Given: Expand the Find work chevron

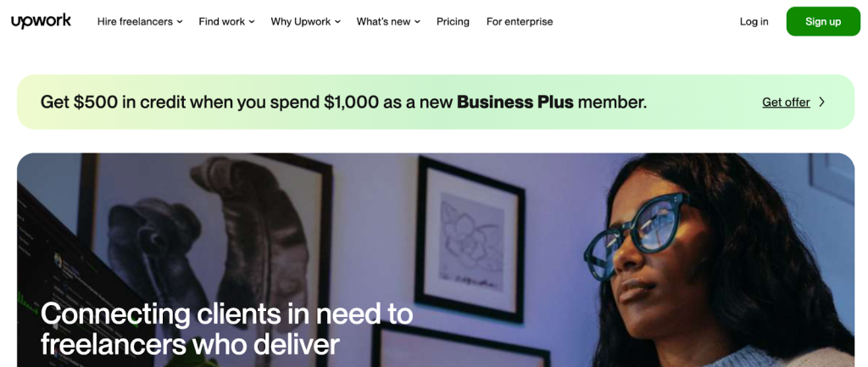Looking at the screenshot, I should pyautogui.click(x=251, y=22).
